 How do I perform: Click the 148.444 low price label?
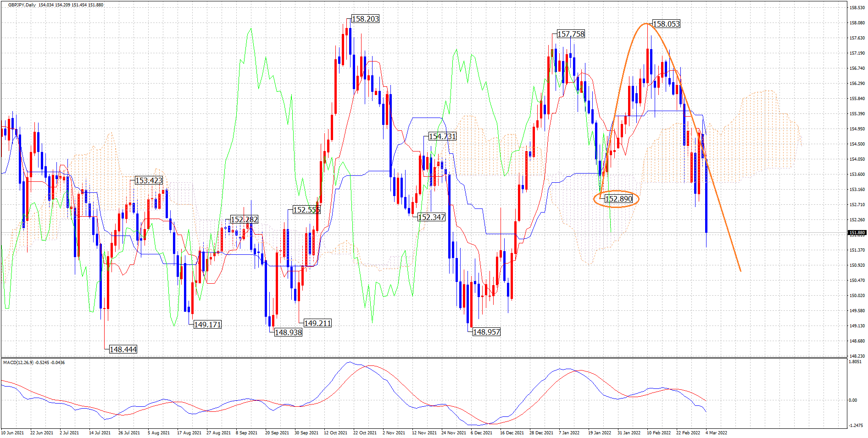(123, 349)
